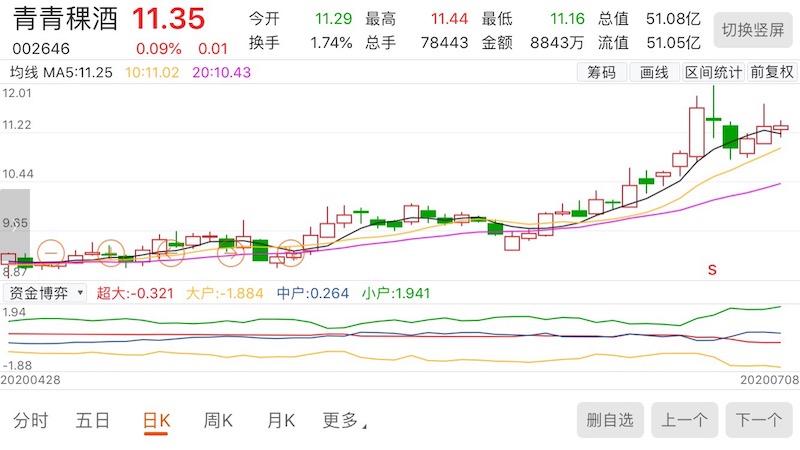Viewport: 800px width, 450px height.
Task: Click the 小户:1.941 fund flow label
Action: [x=396, y=293]
